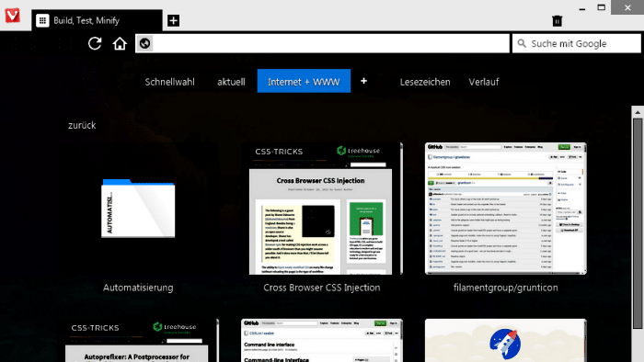This screenshot has height=362, width=644.
Task: Click the search magnifier icon
Action: 522,43
